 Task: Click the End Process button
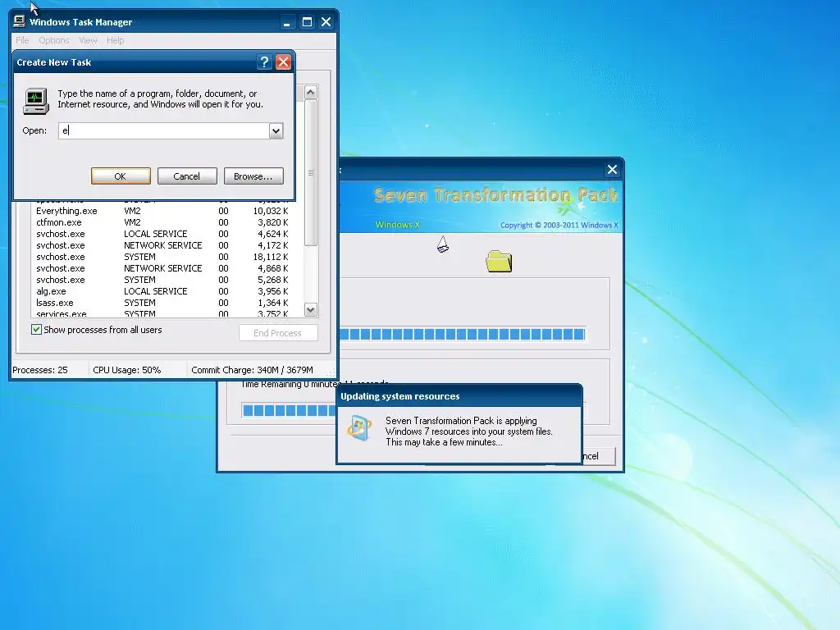(x=278, y=333)
